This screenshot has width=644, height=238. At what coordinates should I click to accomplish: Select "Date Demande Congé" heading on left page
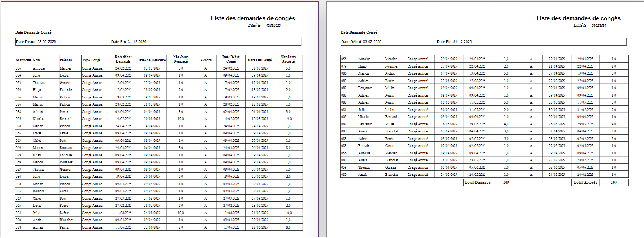33,32
